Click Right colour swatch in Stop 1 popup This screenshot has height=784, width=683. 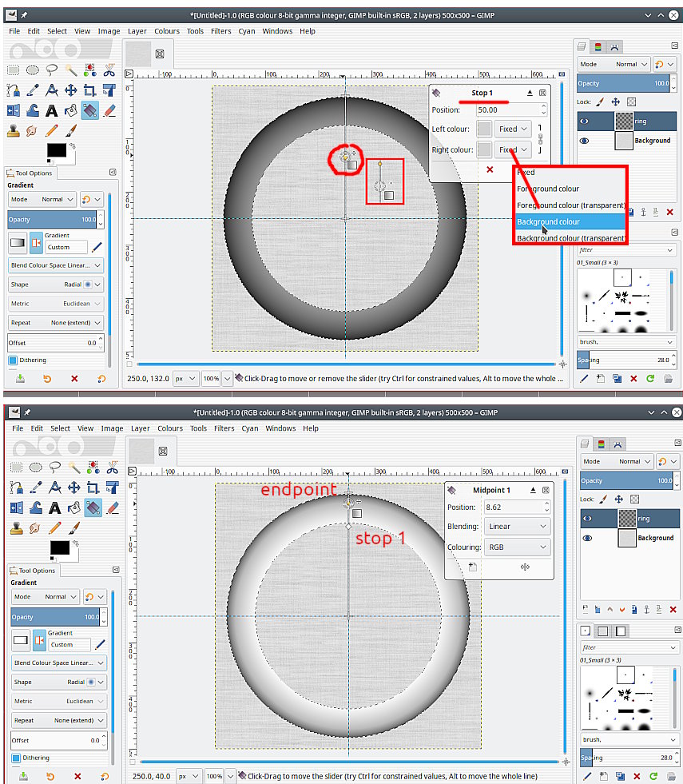click(483, 149)
